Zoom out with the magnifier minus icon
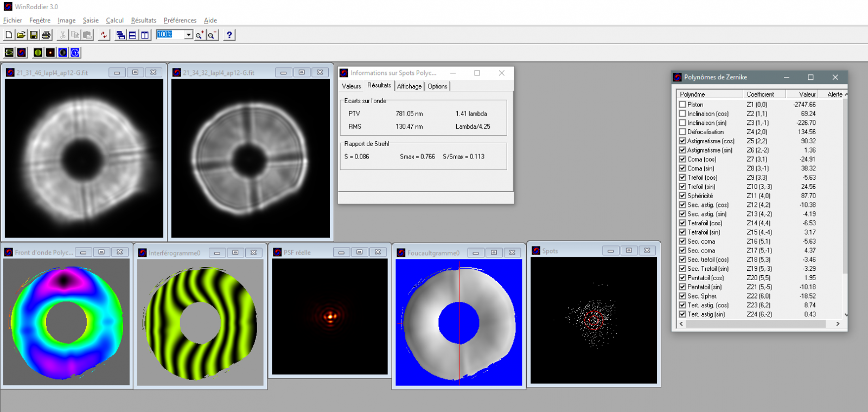The image size is (868, 412). coord(213,35)
